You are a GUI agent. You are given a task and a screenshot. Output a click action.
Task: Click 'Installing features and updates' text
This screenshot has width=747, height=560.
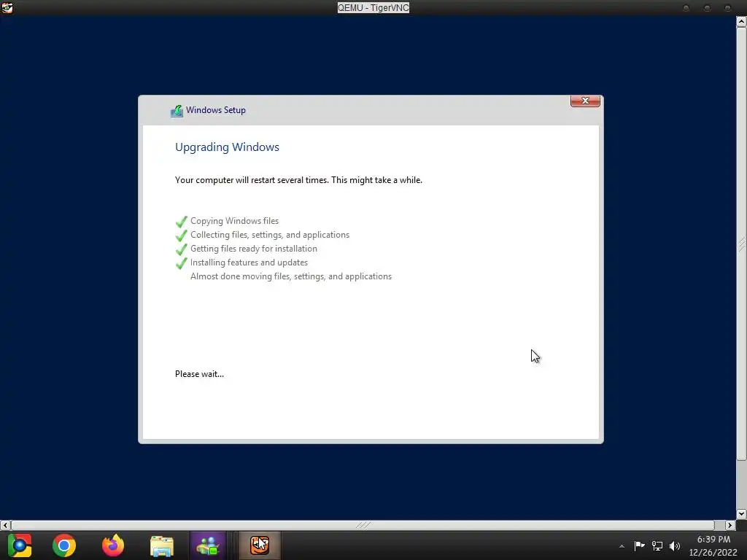click(x=249, y=262)
